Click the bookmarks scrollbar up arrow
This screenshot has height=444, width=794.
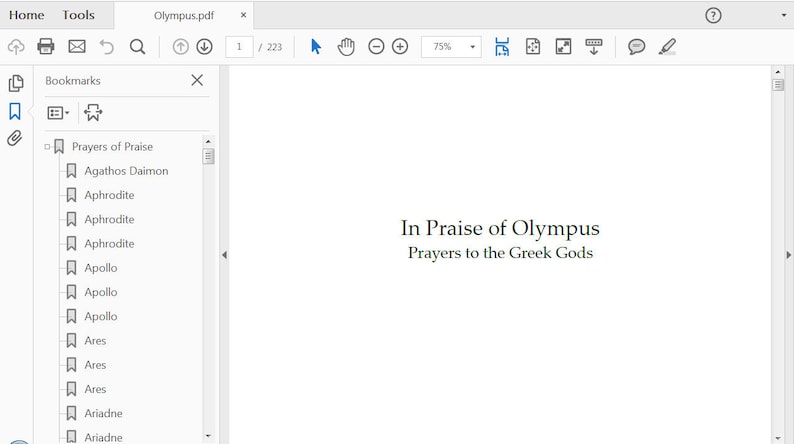208,141
